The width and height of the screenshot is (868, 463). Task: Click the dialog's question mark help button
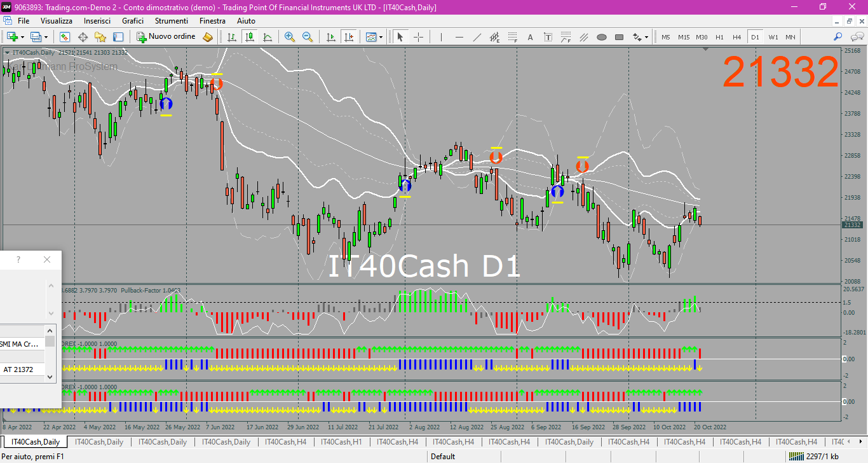pyautogui.click(x=18, y=259)
